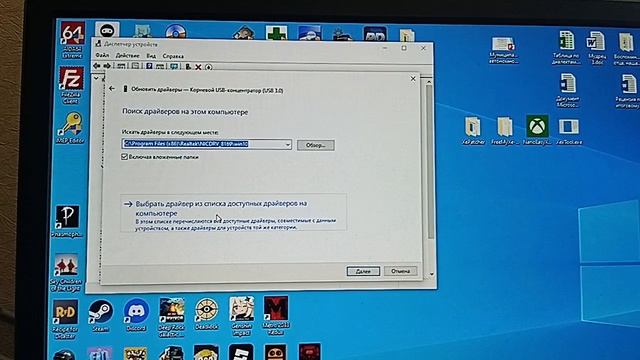
Task: Click help icon in Device Manager toolbar
Action: pos(149,66)
